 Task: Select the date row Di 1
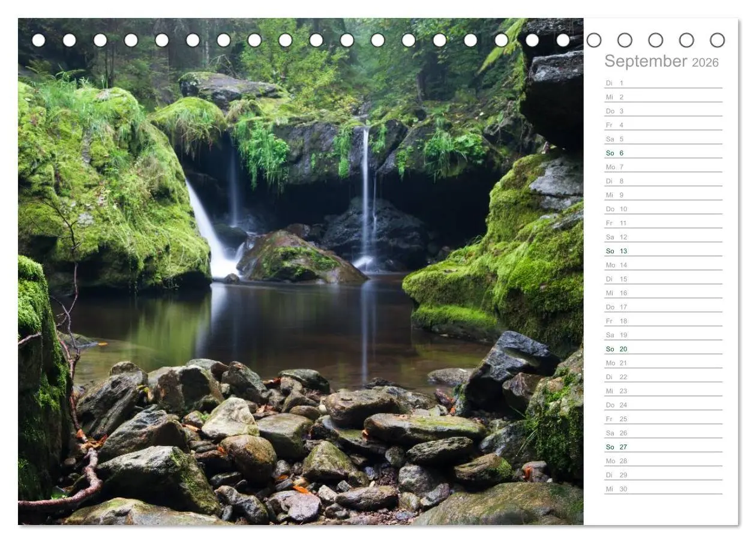pos(663,83)
